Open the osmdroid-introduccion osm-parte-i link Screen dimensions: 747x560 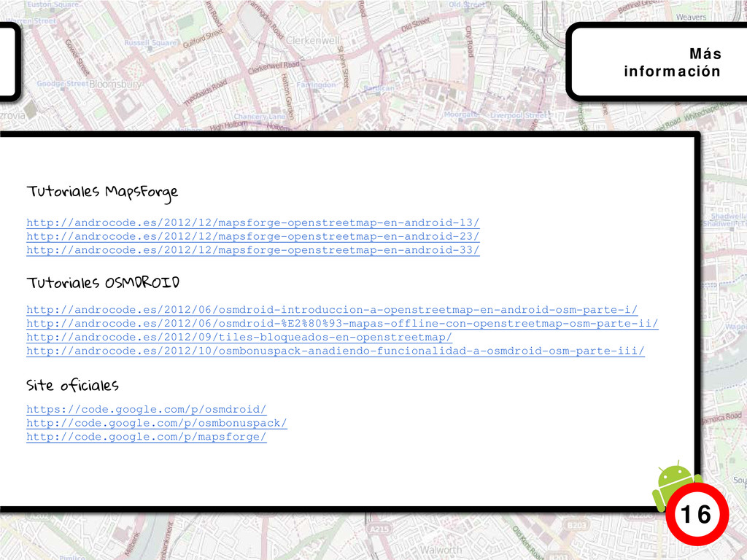click(x=332, y=310)
